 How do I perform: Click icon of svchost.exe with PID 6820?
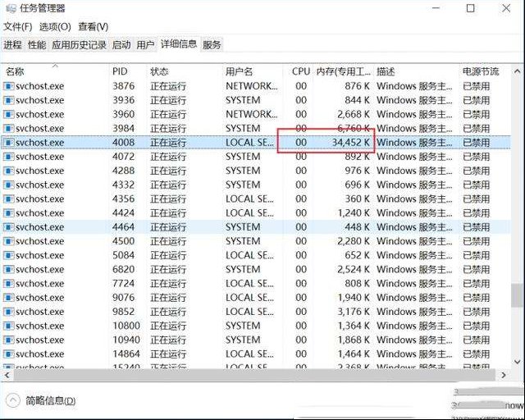[9, 269]
